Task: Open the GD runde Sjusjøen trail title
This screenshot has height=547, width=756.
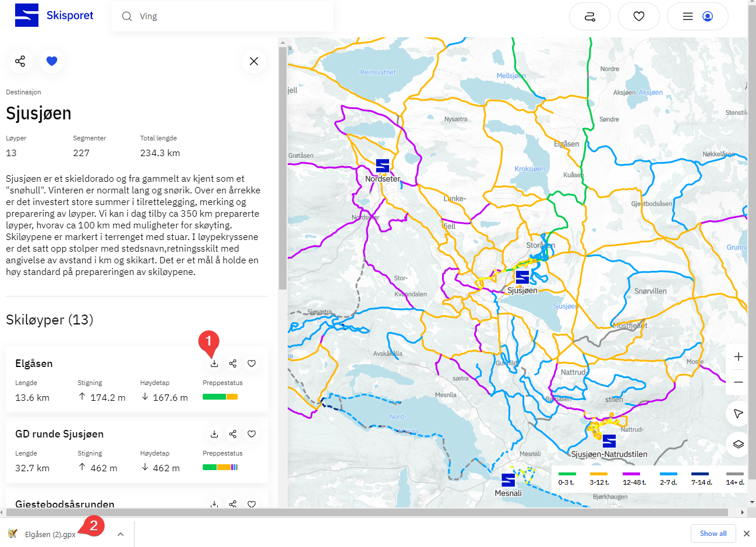Action: pos(59,434)
